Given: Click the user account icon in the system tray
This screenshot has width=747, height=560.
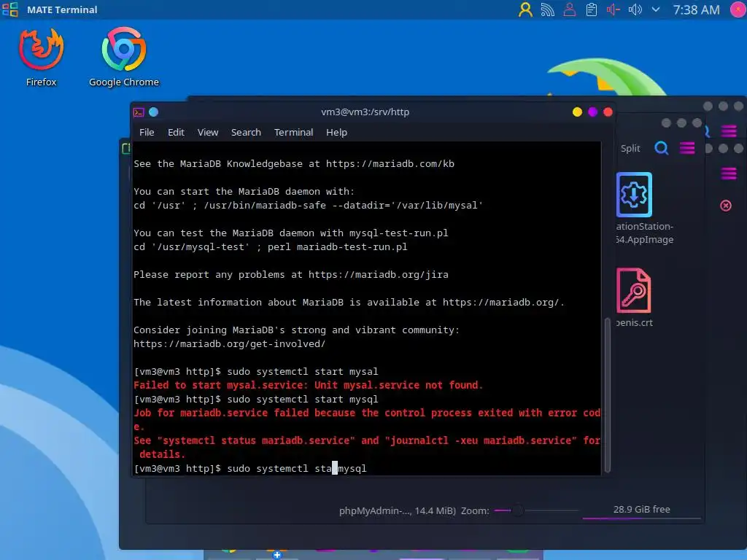Looking at the screenshot, I should click(x=525, y=9).
